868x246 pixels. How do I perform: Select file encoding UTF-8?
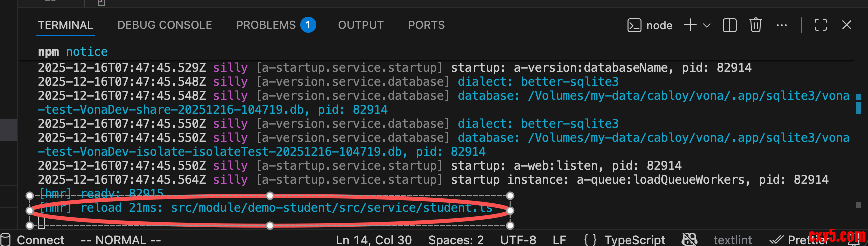(518, 240)
